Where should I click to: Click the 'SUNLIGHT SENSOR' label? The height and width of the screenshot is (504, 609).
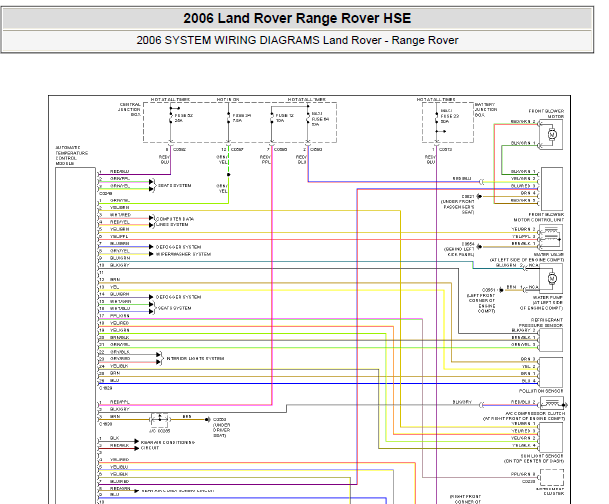[542, 456]
